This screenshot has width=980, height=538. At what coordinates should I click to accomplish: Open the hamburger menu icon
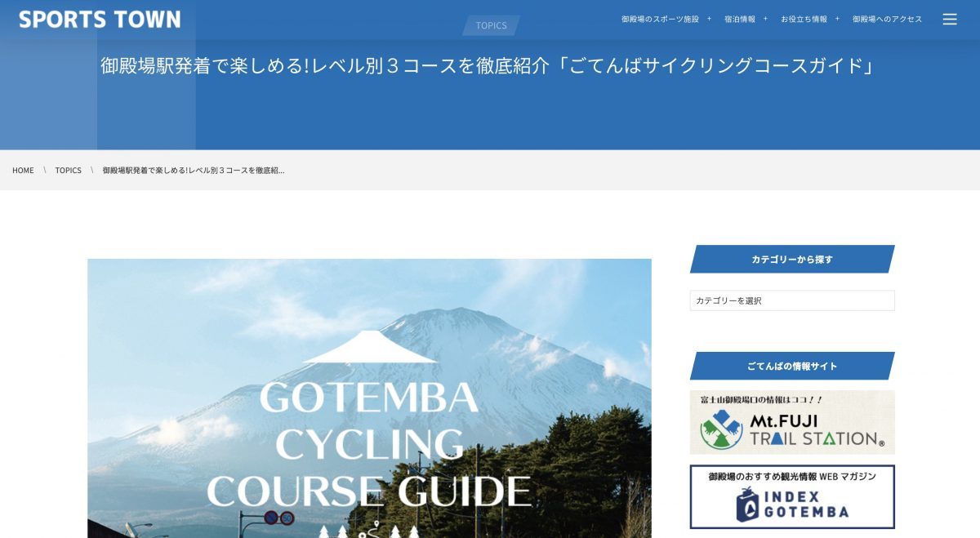[x=950, y=19]
